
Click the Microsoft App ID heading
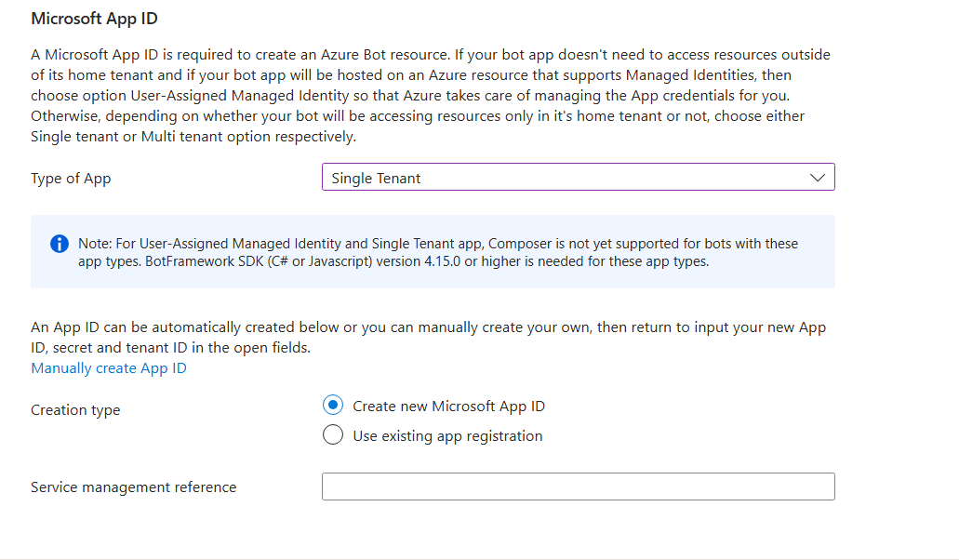pos(93,18)
